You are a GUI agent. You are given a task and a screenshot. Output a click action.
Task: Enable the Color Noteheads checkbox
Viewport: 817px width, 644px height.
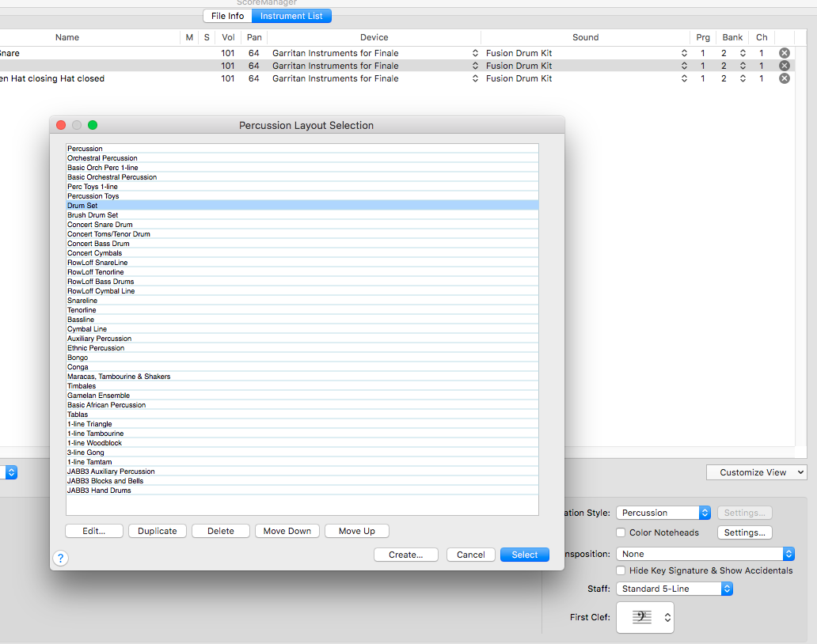[x=621, y=532]
